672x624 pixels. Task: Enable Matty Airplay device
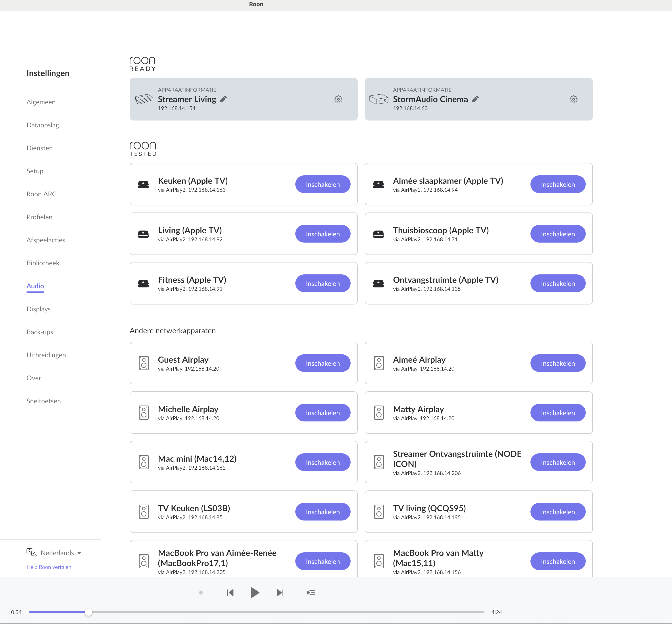[558, 413]
